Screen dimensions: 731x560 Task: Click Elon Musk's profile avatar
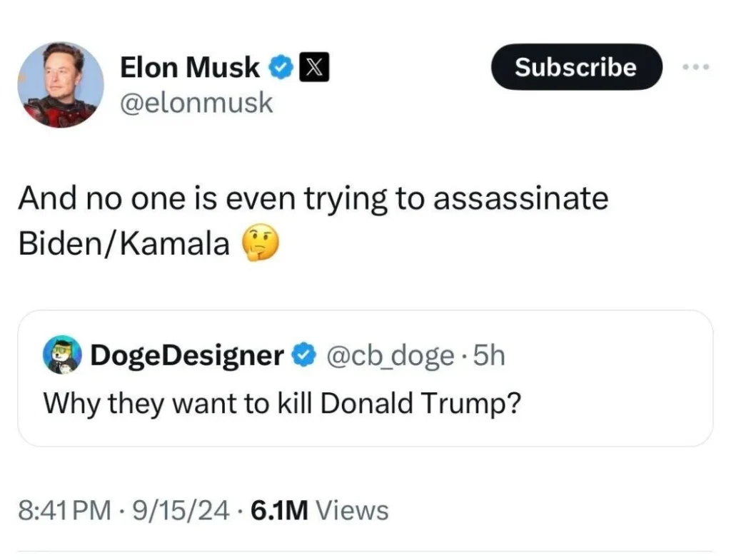60,84
